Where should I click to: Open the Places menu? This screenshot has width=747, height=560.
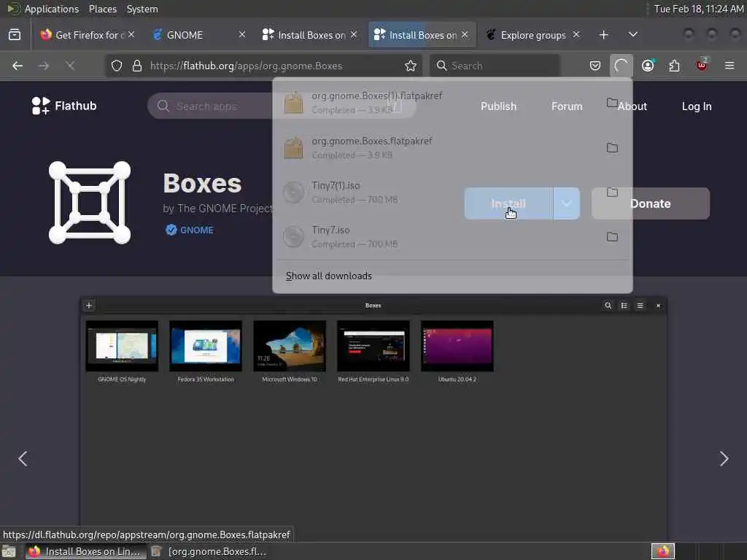click(103, 9)
